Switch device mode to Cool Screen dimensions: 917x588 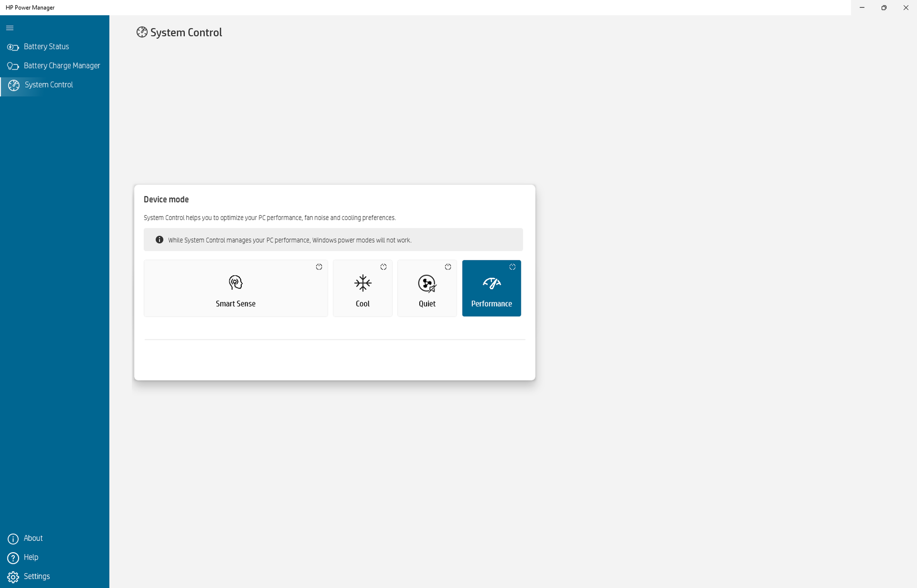click(x=363, y=288)
